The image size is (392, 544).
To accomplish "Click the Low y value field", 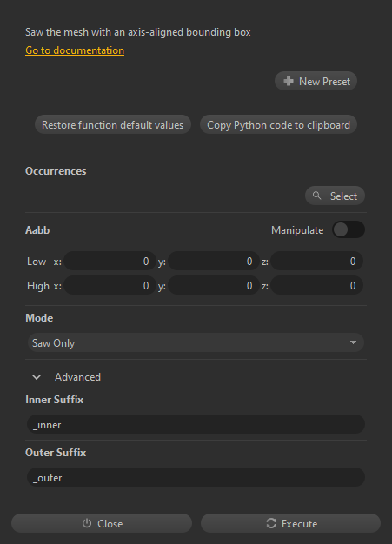I will coord(213,261).
